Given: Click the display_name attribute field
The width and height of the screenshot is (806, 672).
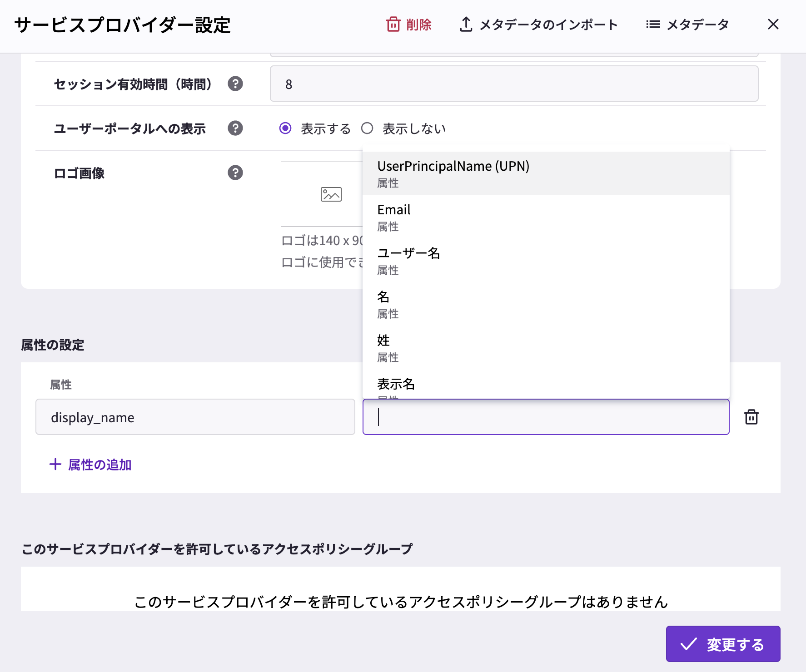Looking at the screenshot, I should click(x=195, y=417).
